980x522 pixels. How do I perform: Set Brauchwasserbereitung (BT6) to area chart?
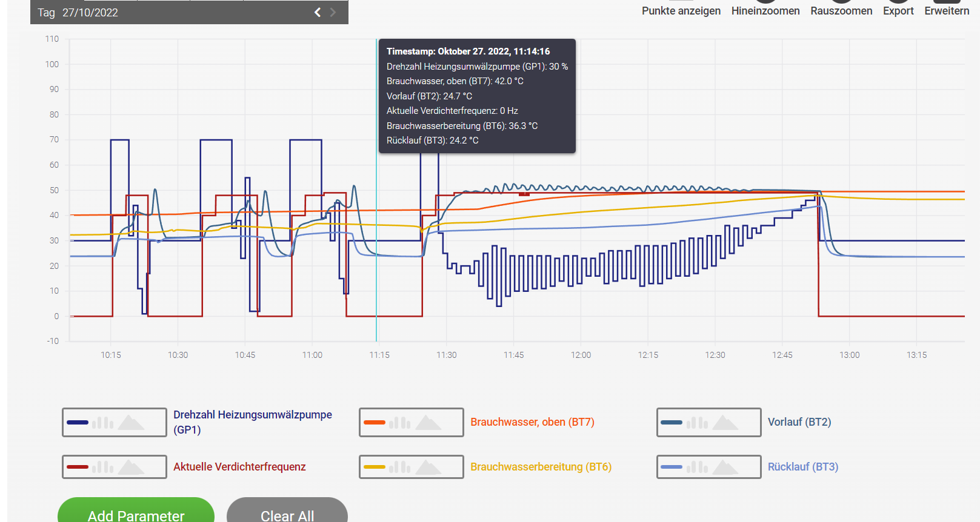coord(428,467)
